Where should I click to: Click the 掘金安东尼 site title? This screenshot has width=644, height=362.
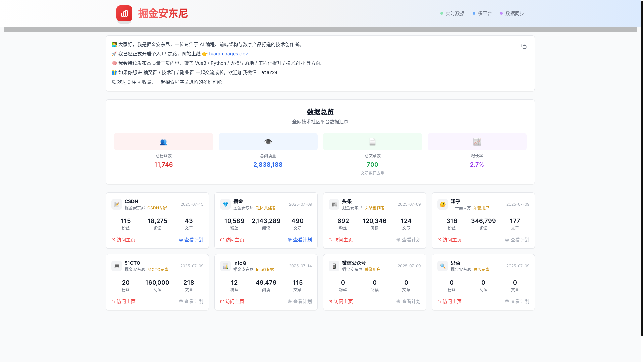(163, 13)
